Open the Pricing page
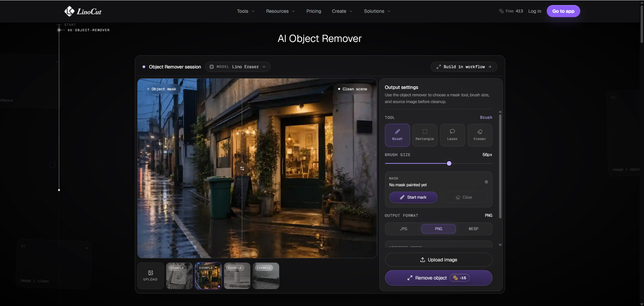This screenshot has height=306, width=644. pos(314,11)
